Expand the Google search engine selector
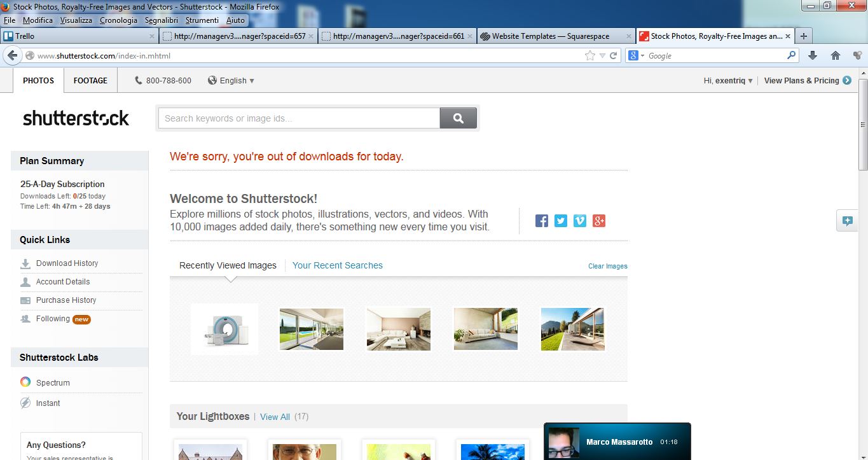 coord(636,56)
